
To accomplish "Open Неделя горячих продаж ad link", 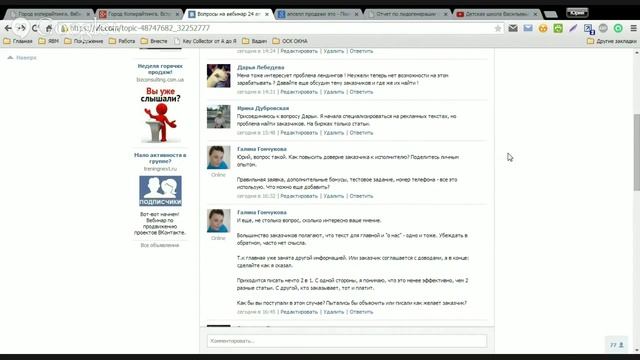I will (160, 69).
